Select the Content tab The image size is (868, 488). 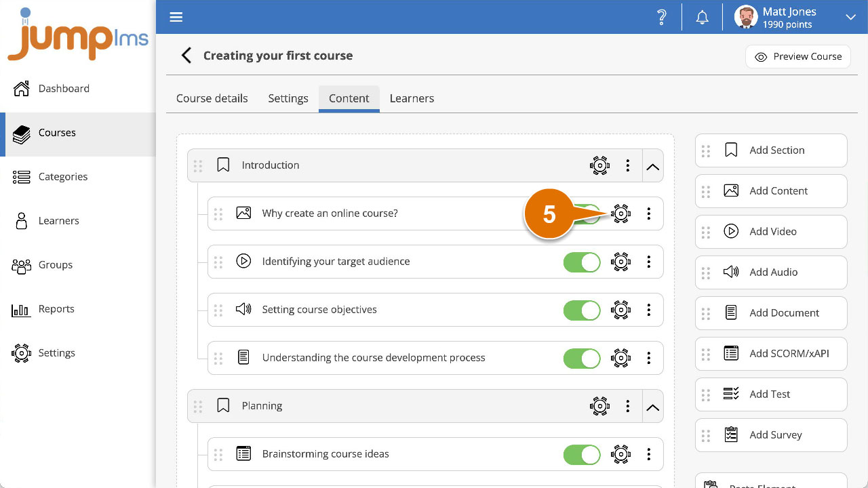click(349, 98)
